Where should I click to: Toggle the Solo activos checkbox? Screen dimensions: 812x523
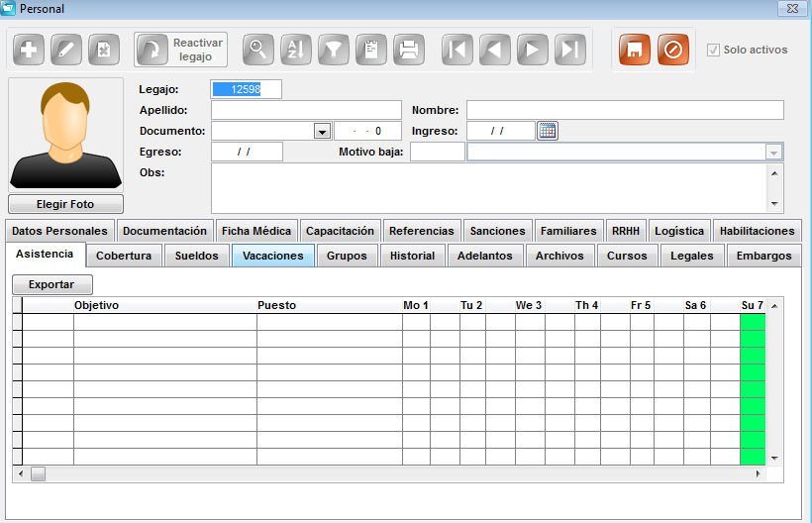point(713,50)
